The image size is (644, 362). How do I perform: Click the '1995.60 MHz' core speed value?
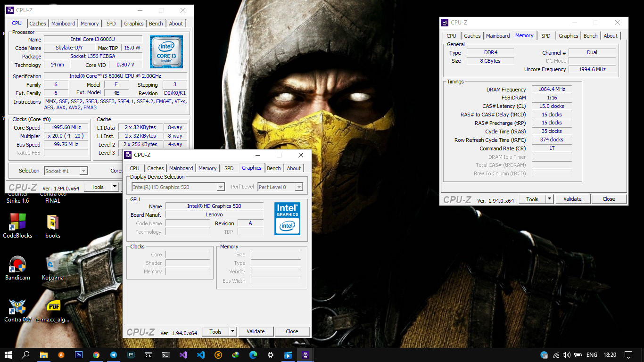click(66, 127)
